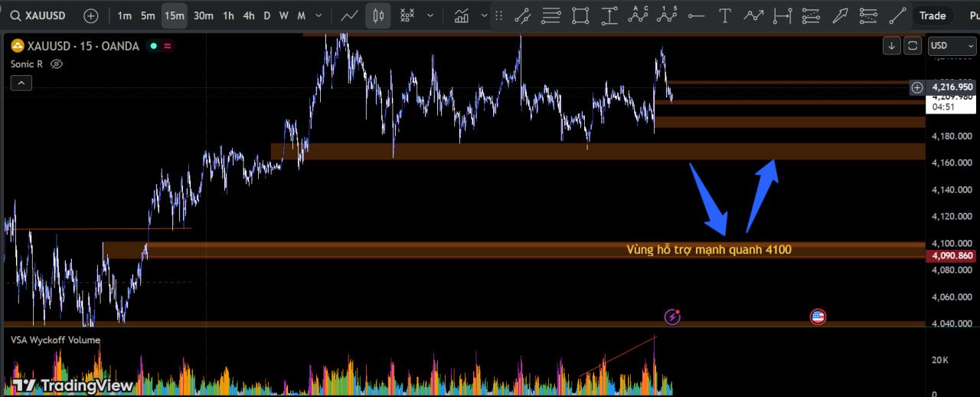The image size is (980, 397).
Task: Click the Trade button
Action: (932, 15)
